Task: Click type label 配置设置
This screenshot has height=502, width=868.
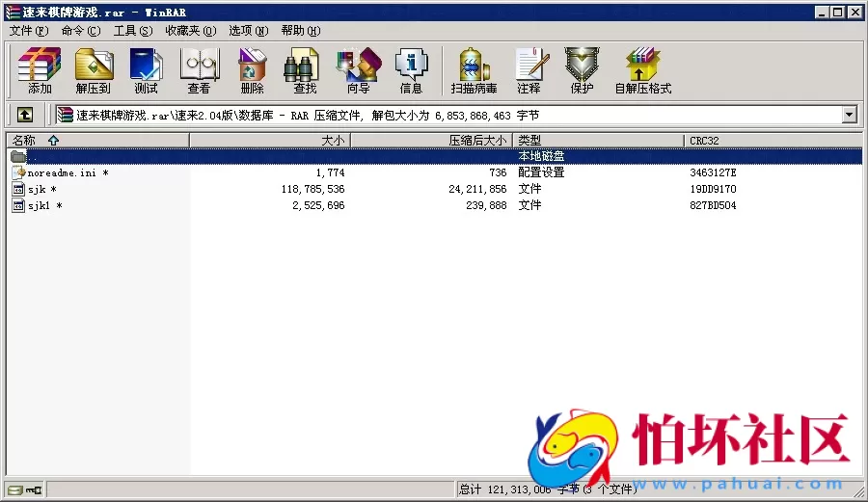Action: [x=541, y=172]
